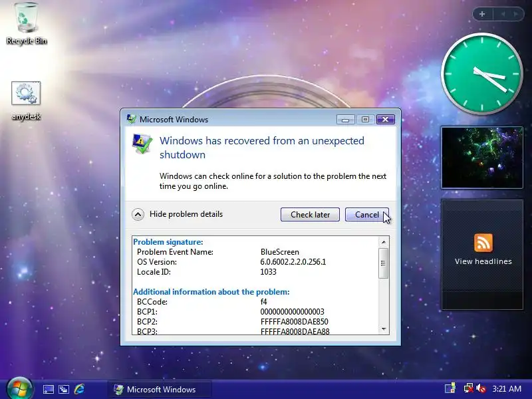Screen dimensions: 532x399
Task: Click the sidebar next gadgets arrow
Action: point(516,14)
